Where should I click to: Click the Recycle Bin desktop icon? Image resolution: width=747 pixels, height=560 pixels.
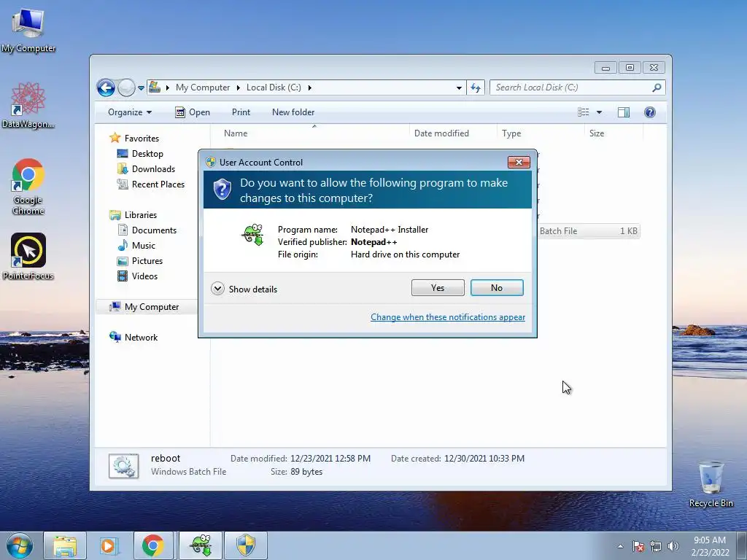click(x=711, y=484)
